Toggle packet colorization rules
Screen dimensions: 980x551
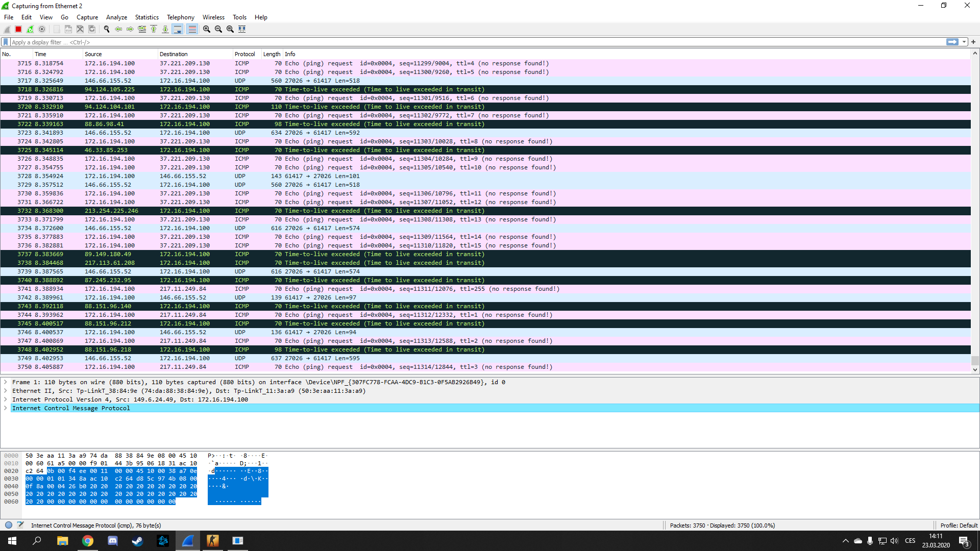pos(192,29)
